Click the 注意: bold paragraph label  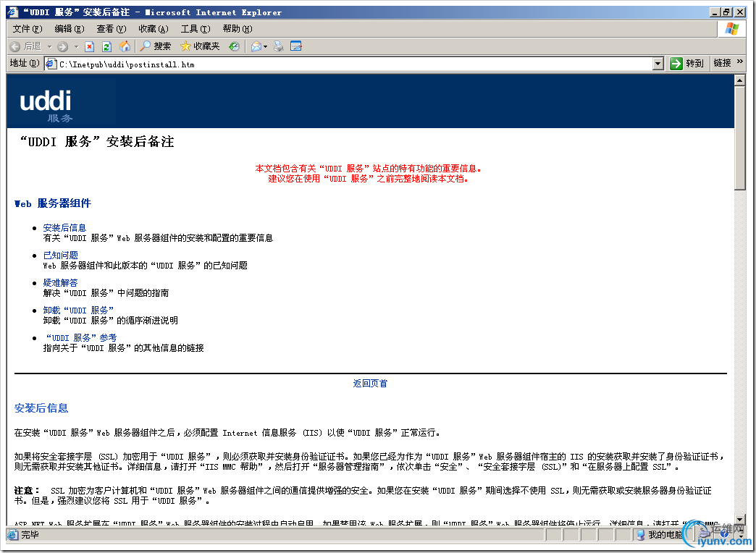27,490
